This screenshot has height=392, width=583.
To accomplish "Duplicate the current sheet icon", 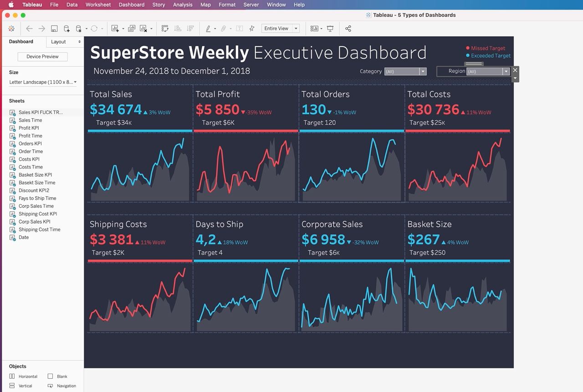I will coord(132,28).
